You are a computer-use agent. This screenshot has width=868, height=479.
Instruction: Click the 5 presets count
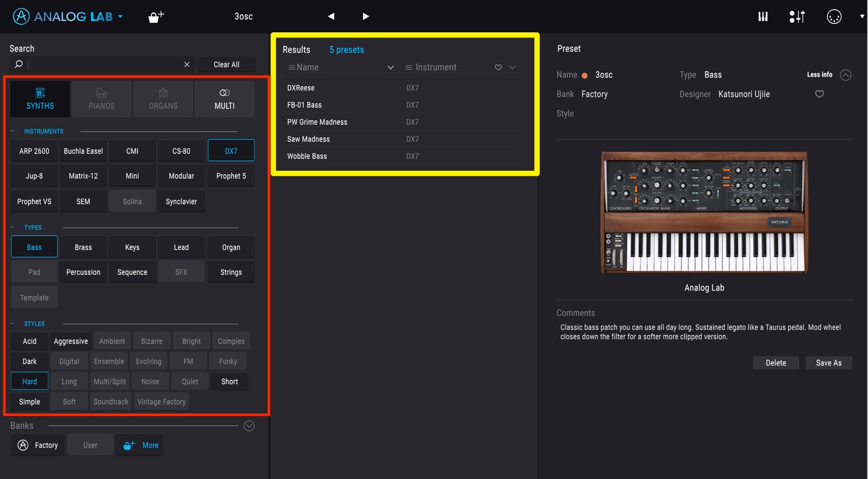coord(347,50)
